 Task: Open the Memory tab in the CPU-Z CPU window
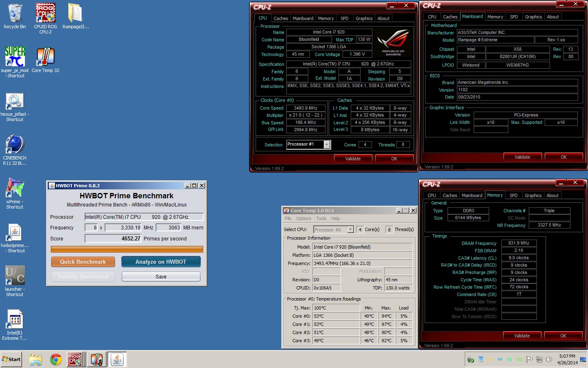(x=326, y=18)
